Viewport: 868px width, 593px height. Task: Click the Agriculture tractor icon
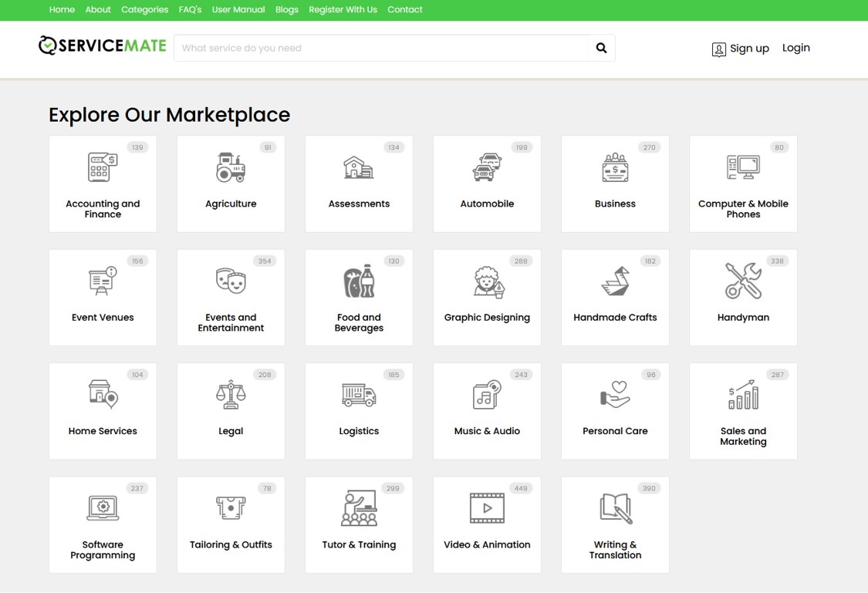coord(231,166)
